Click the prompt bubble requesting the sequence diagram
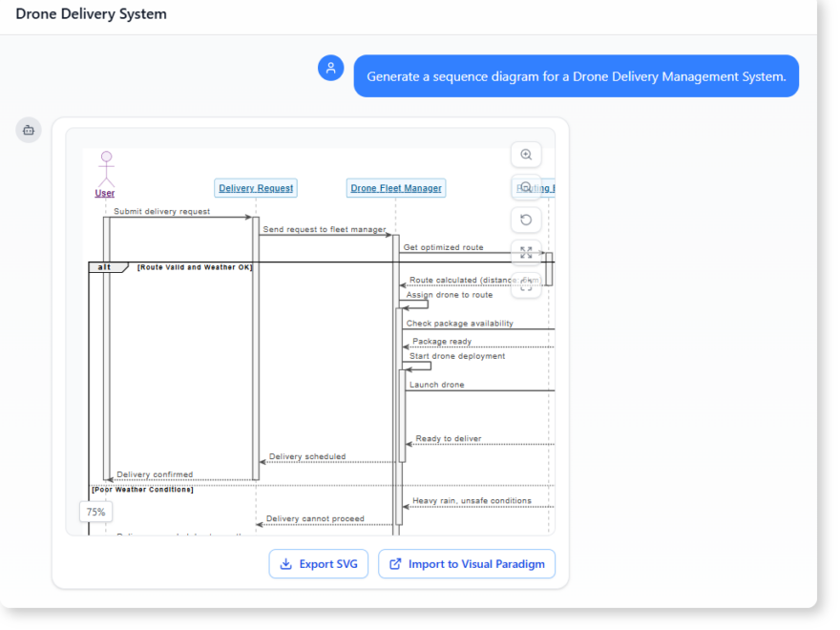840x630 pixels. pyautogui.click(x=576, y=75)
